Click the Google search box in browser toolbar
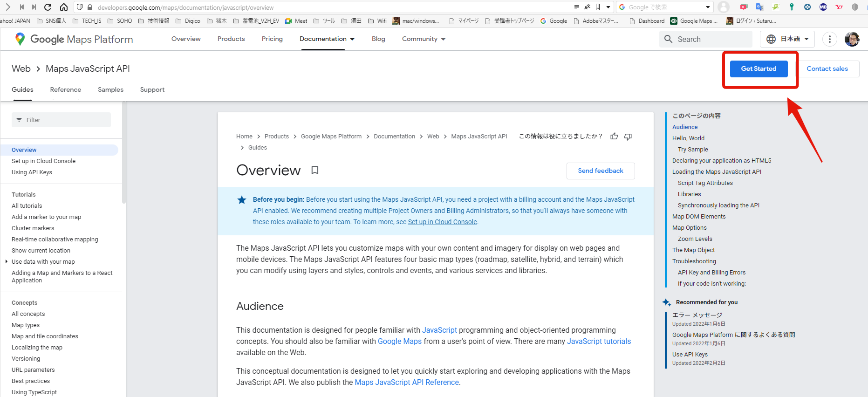 point(665,7)
